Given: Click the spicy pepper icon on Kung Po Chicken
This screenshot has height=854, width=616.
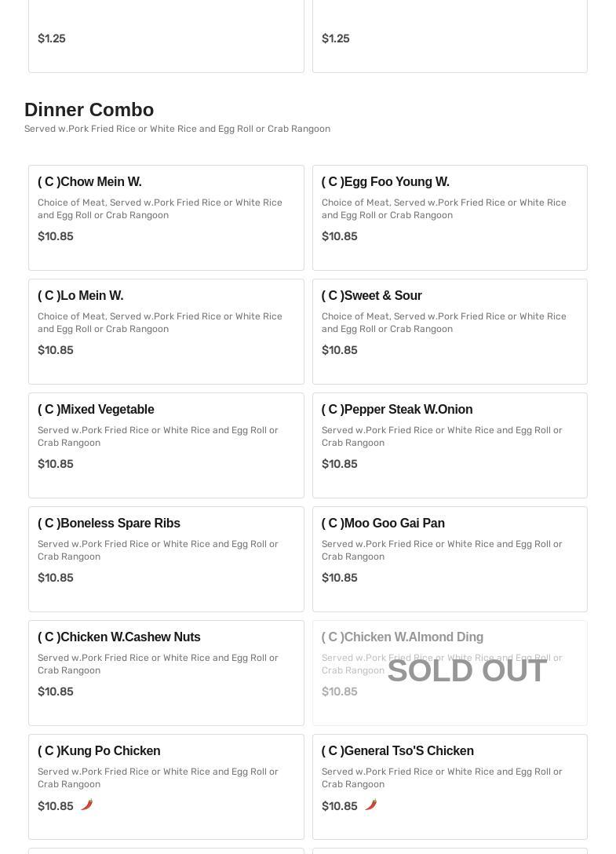Looking at the screenshot, I should [x=86, y=805].
